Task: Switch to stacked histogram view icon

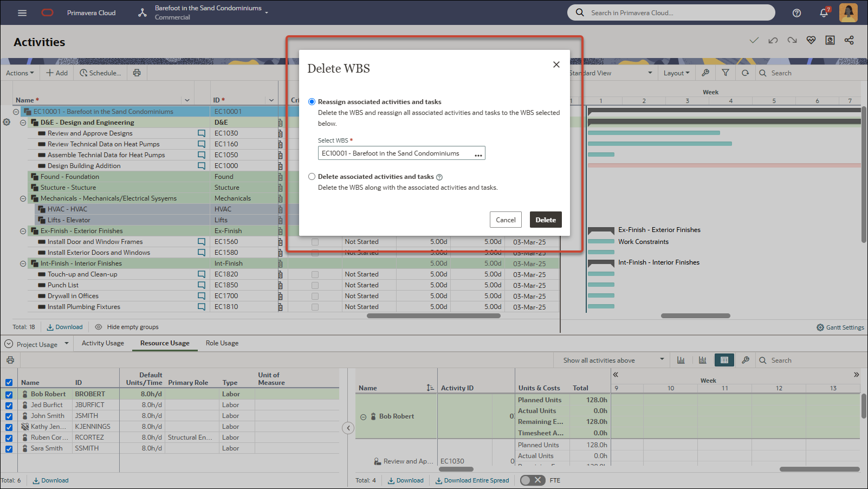Action: point(703,360)
